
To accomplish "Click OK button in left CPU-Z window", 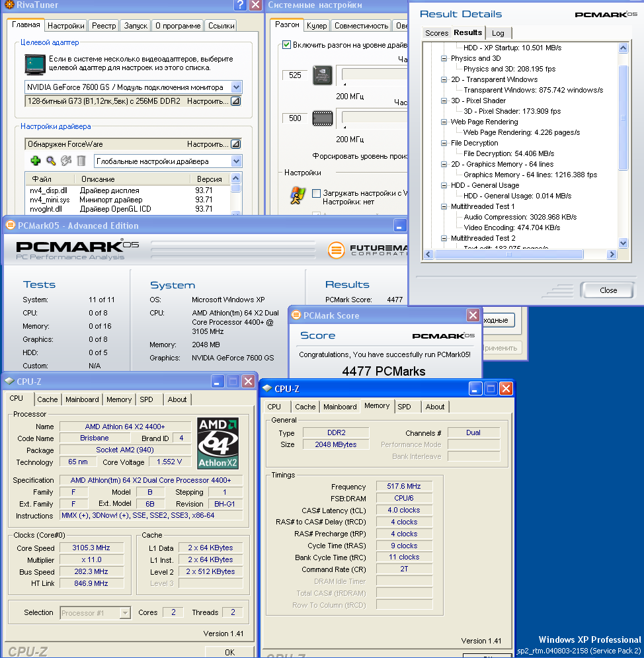I will 229,652.
